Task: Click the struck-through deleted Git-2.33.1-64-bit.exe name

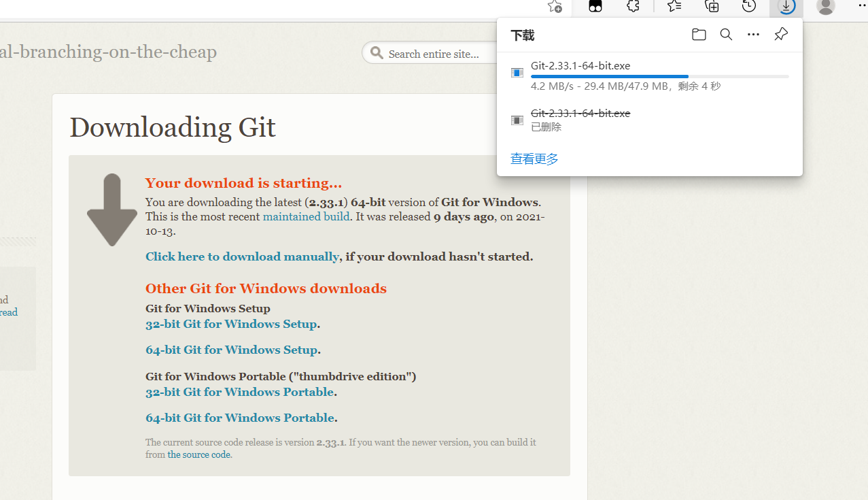Action: (x=580, y=114)
